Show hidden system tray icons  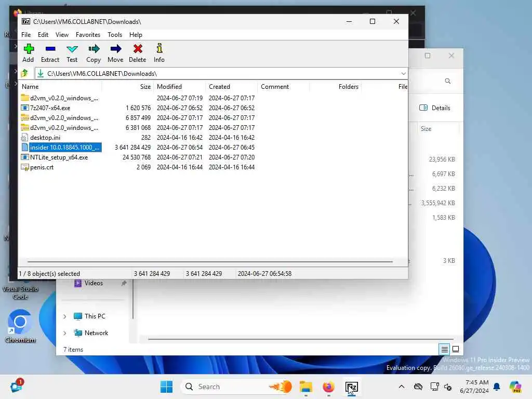click(402, 387)
